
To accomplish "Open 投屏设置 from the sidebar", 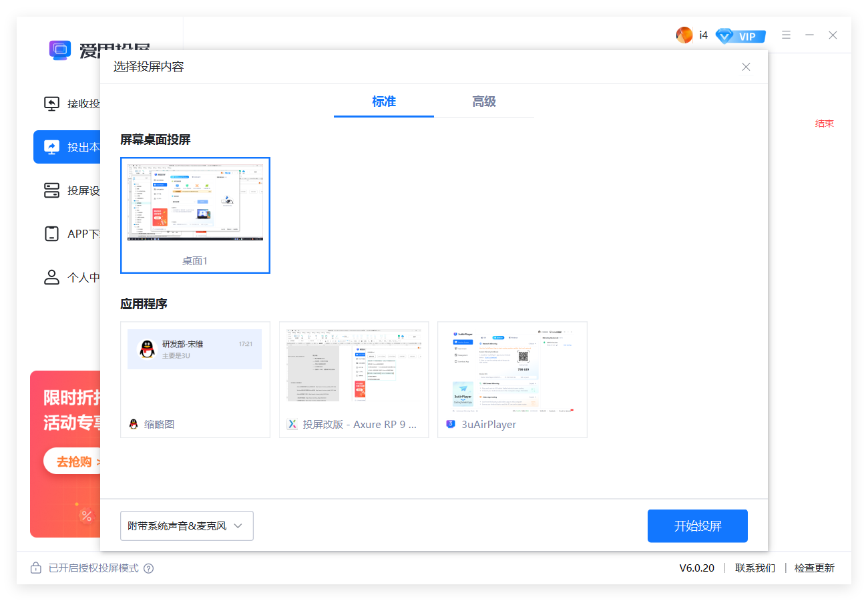I will (67, 190).
